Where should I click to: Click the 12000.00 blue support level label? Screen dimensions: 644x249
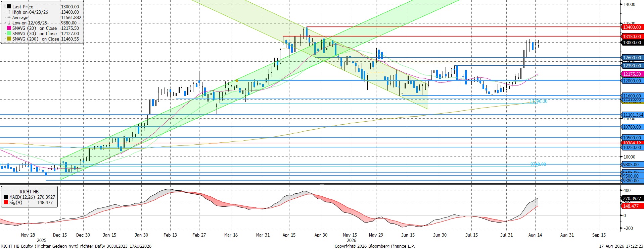[x=633, y=81]
